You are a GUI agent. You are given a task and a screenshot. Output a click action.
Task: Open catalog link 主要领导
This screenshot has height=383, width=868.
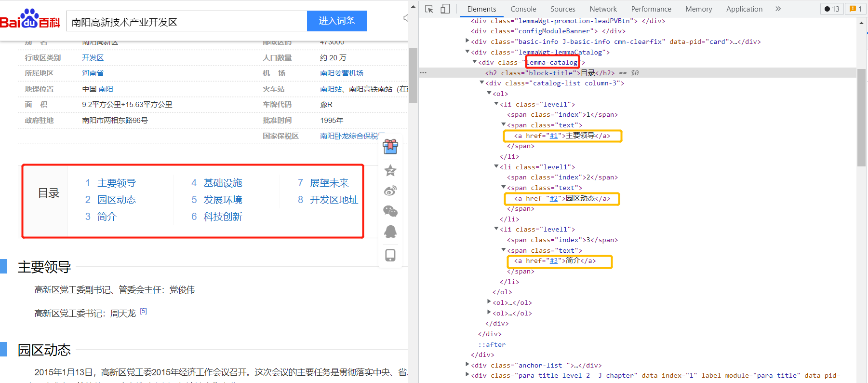(117, 183)
